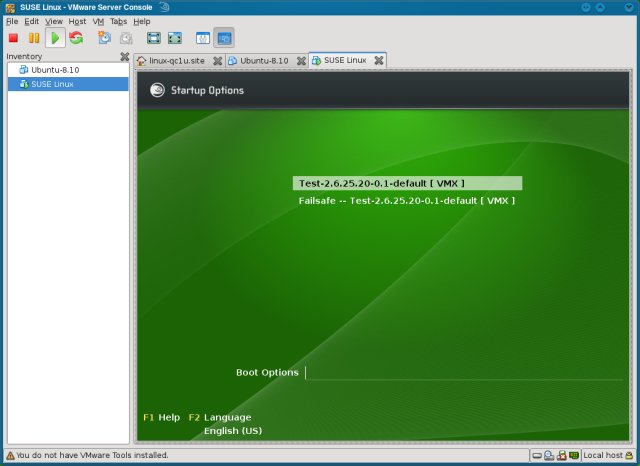Click the red-green Reset VM icon
The width and height of the screenshot is (640, 466).
point(76,38)
